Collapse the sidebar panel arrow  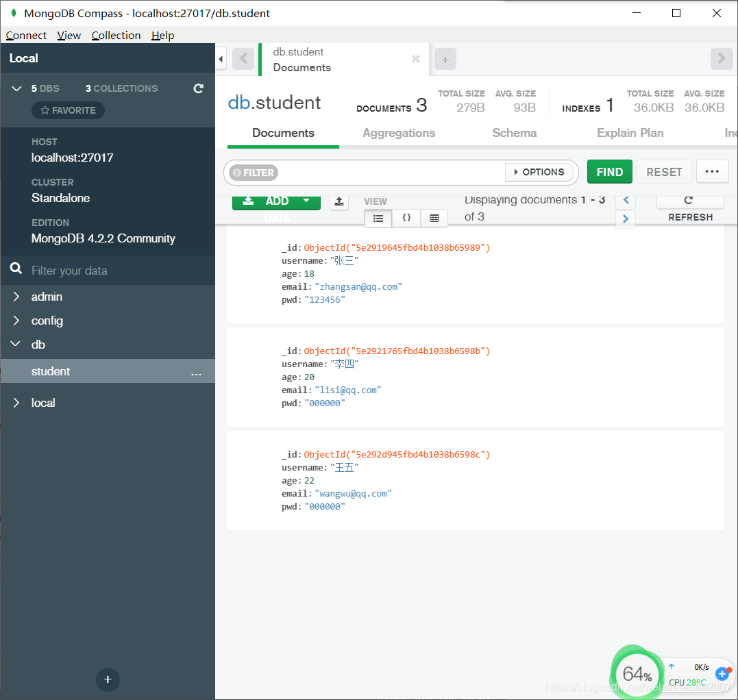pos(221,60)
